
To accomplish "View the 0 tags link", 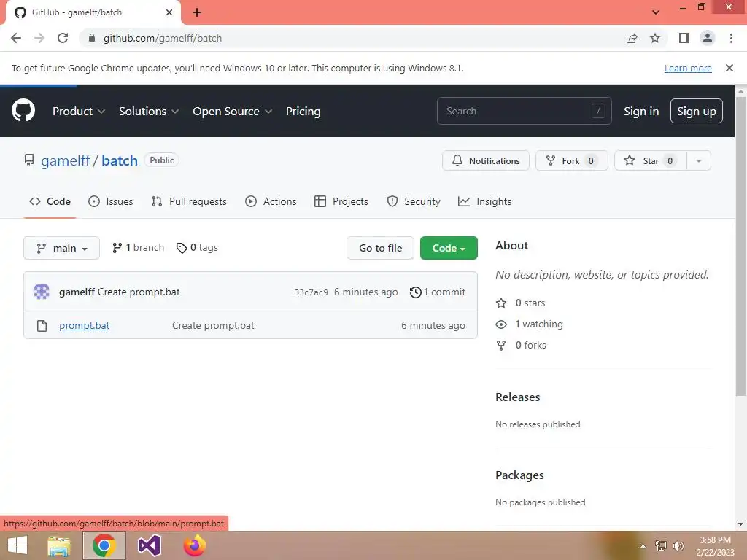I will point(197,248).
